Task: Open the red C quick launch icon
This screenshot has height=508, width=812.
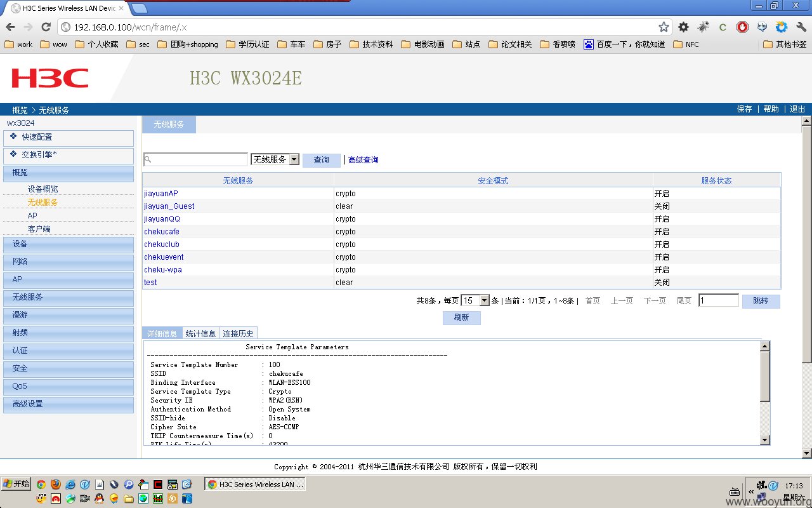Action: click(157, 485)
